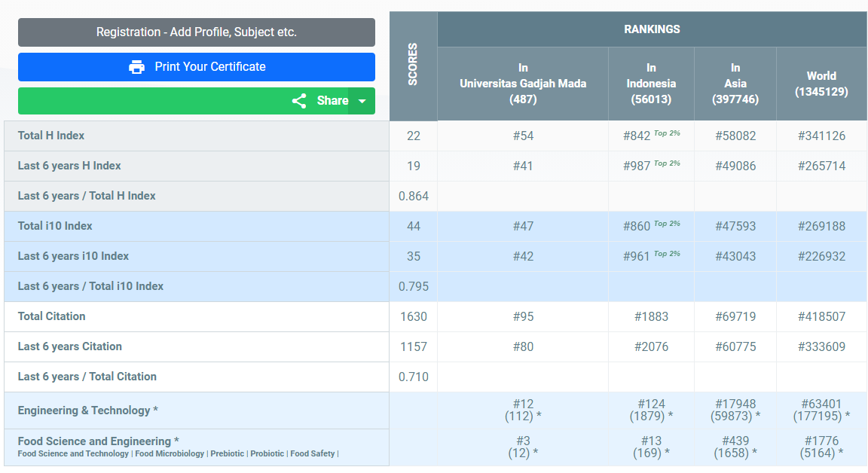This screenshot has height=473, width=868.
Task: Click Last 6 years / Total i10 Index label
Action: point(90,286)
